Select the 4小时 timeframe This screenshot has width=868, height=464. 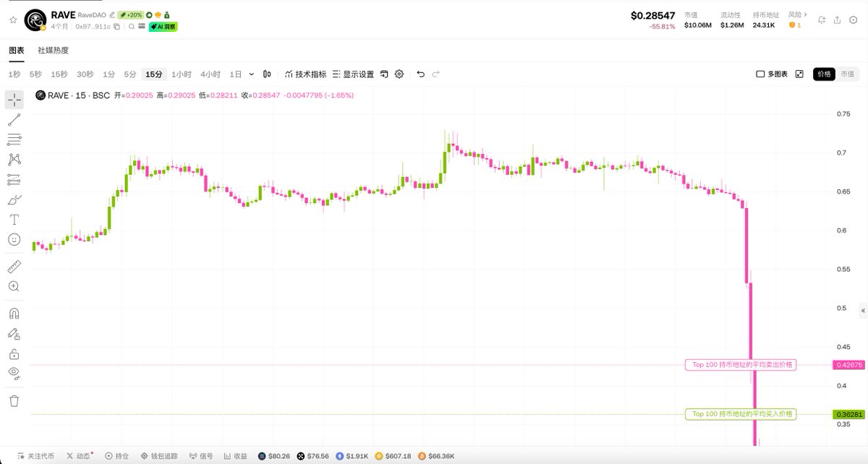(210, 74)
